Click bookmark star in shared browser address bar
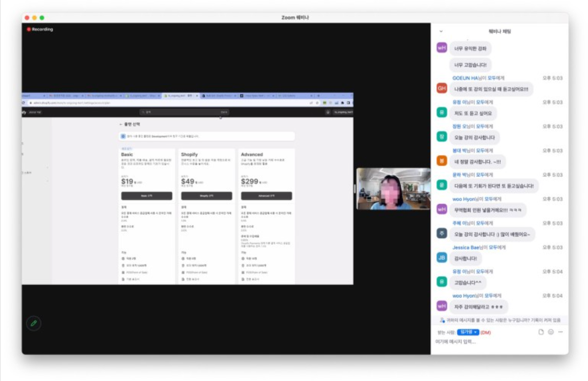588x381 pixels. point(317,103)
